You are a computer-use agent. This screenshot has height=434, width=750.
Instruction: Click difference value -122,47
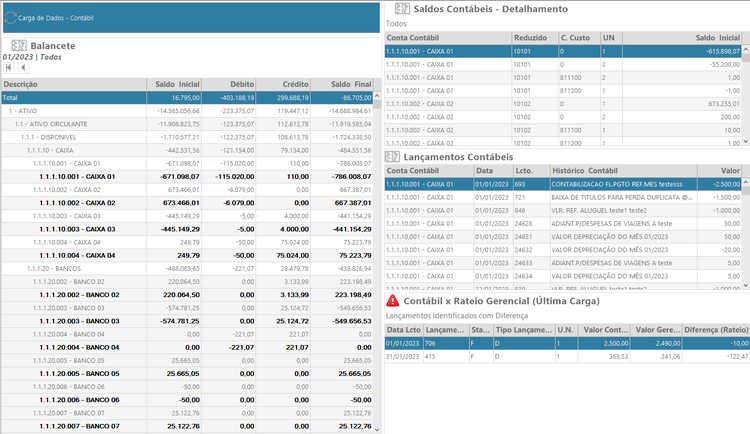pos(736,357)
